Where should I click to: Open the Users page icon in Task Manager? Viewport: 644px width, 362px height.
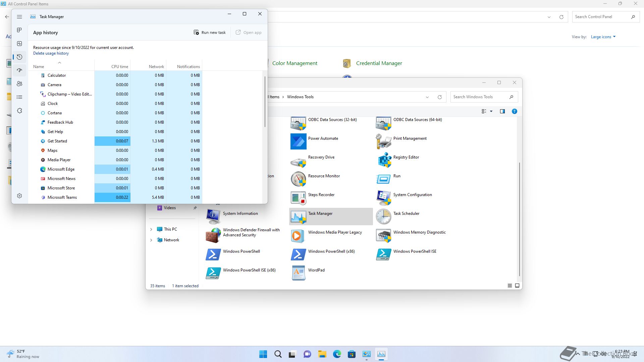(x=19, y=84)
